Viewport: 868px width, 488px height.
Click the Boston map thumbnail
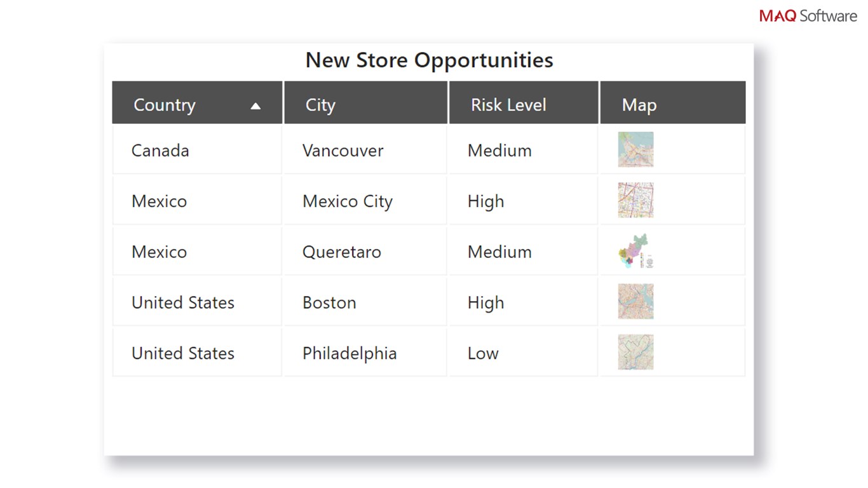(x=635, y=301)
